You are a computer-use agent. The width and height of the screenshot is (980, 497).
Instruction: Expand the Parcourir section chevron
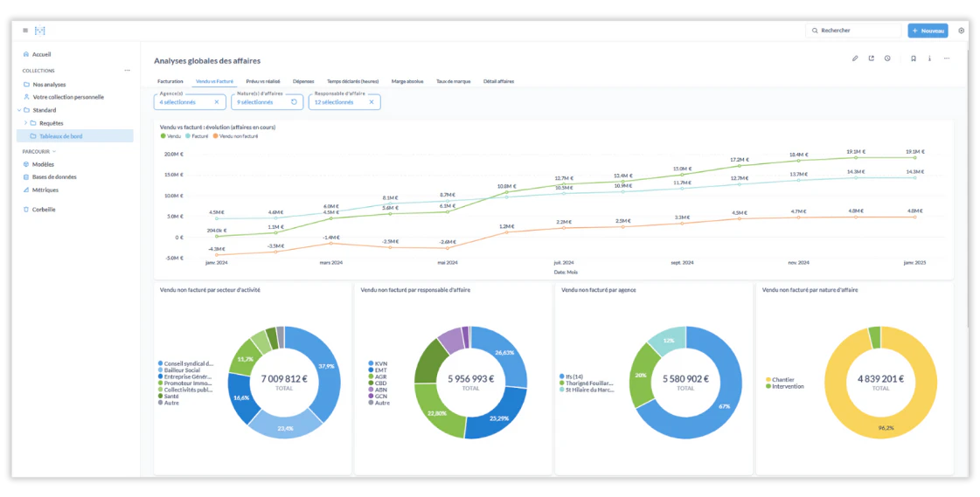click(54, 151)
